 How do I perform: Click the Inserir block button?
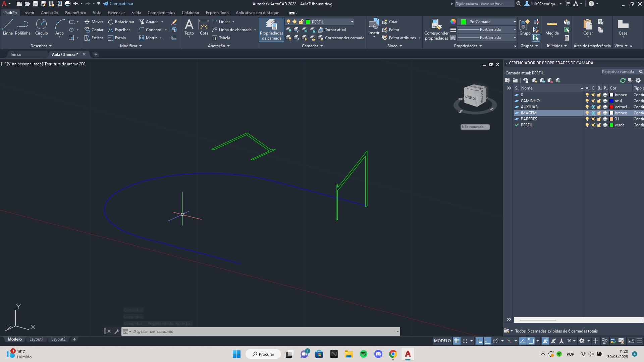(374, 27)
